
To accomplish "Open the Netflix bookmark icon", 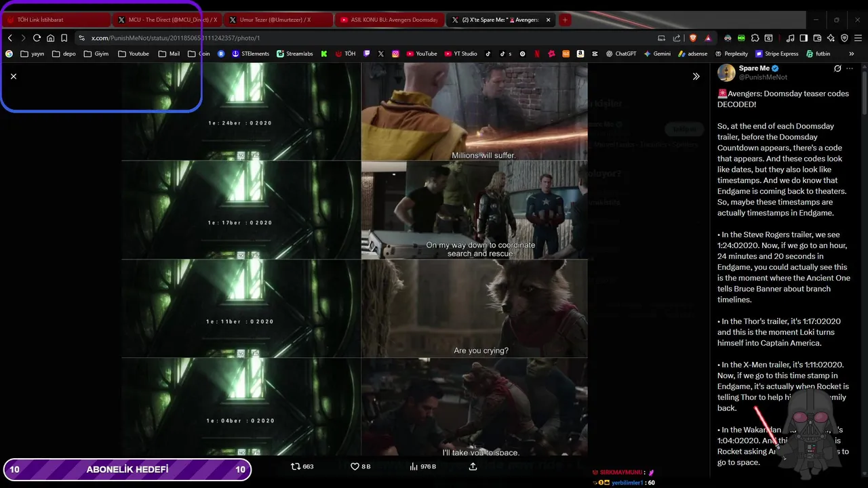I will [537, 54].
